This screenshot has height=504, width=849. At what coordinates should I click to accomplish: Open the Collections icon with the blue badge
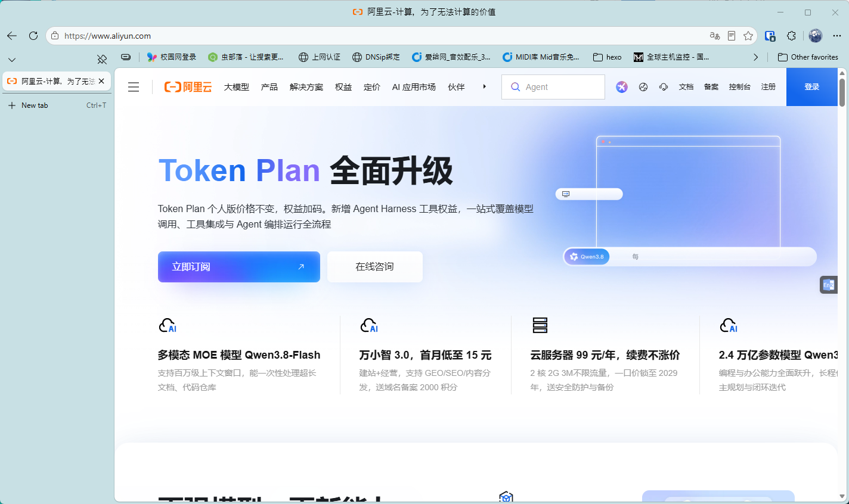tap(770, 36)
